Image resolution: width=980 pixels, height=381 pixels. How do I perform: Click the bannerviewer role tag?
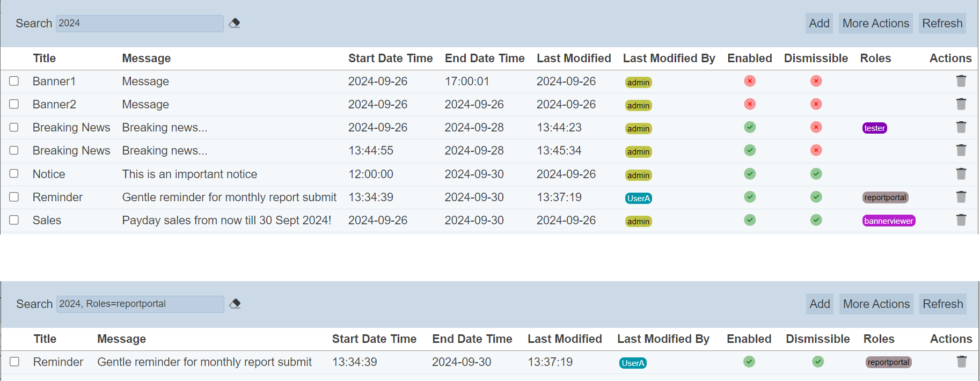(x=888, y=221)
